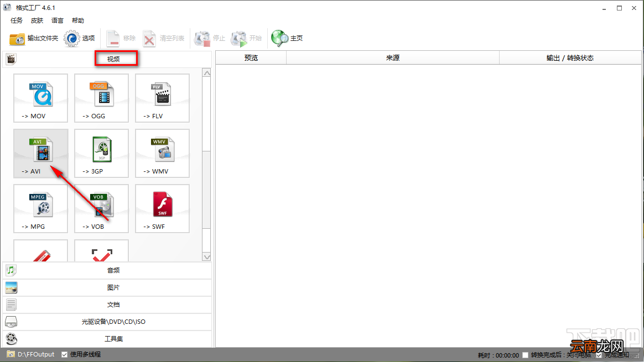Click the 输出 / 转换状态 column header
Screen dimensions: 644x362
pyautogui.click(x=570, y=58)
